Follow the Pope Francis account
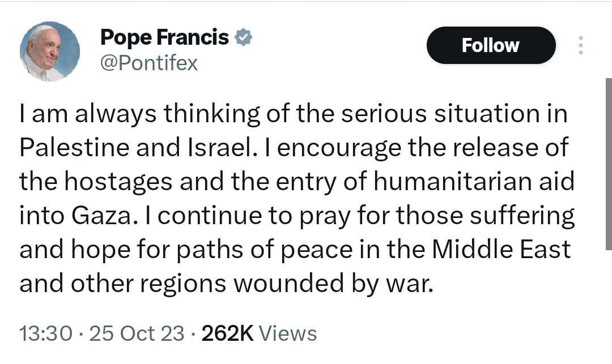Viewport: 612px width, 364px height. coord(491,45)
